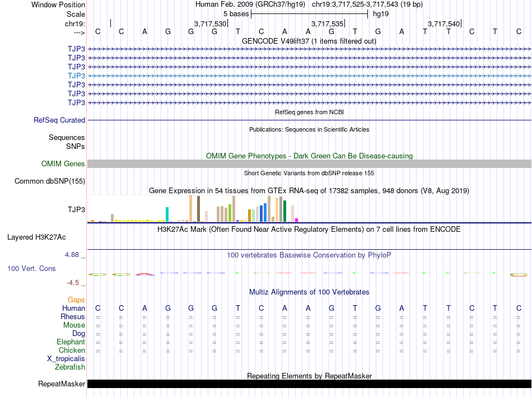Click the Layered H3K27Ac track label

pyautogui.click(x=36, y=237)
